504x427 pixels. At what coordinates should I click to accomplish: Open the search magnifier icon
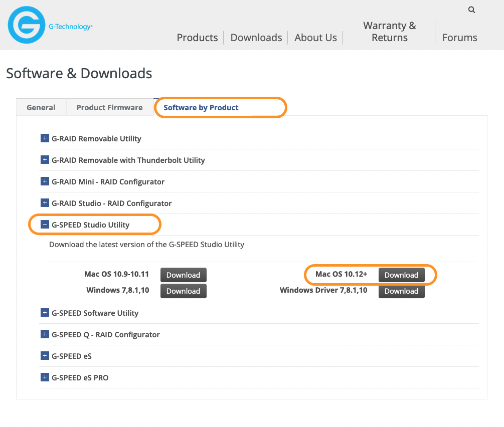(471, 10)
